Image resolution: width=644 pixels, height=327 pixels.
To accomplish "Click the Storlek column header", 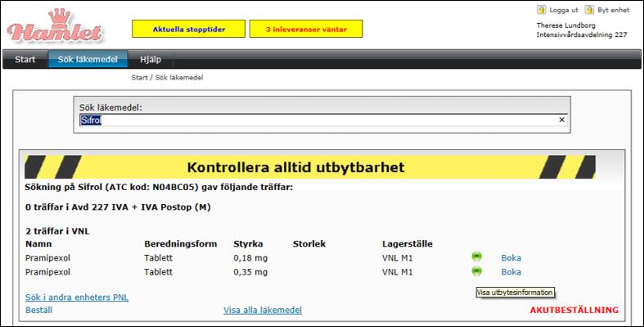I will coord(308,244).
